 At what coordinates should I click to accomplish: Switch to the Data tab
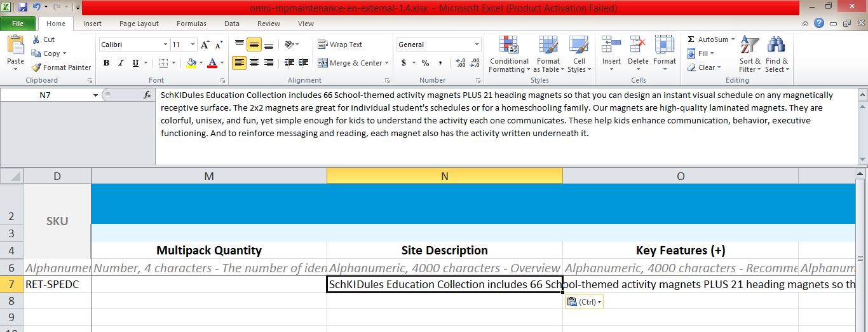(232, 24)
